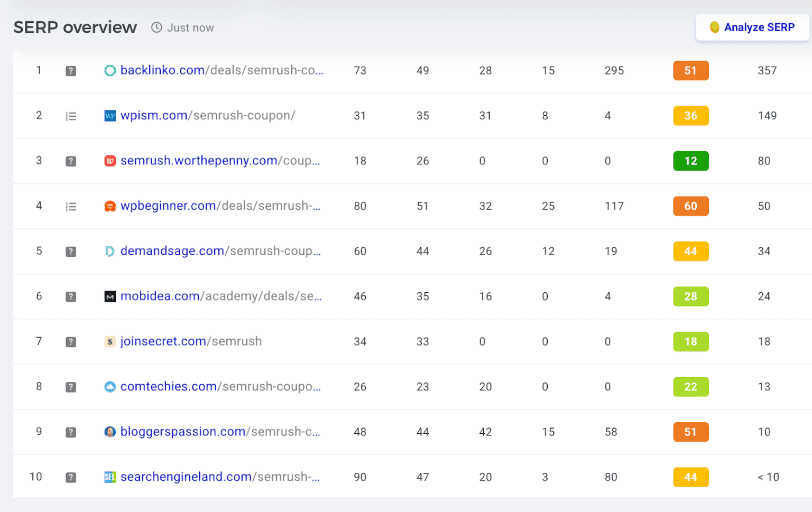Screen dimensions: 812x512
Task: Click the comtechies.com favicon
Action: click(110, 387)
